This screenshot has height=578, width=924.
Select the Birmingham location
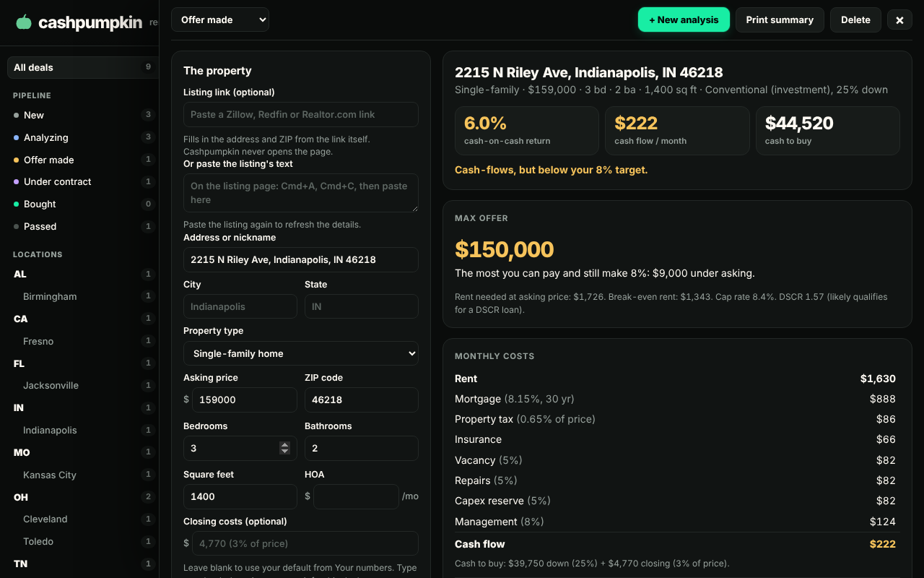(x=82, y=296)
